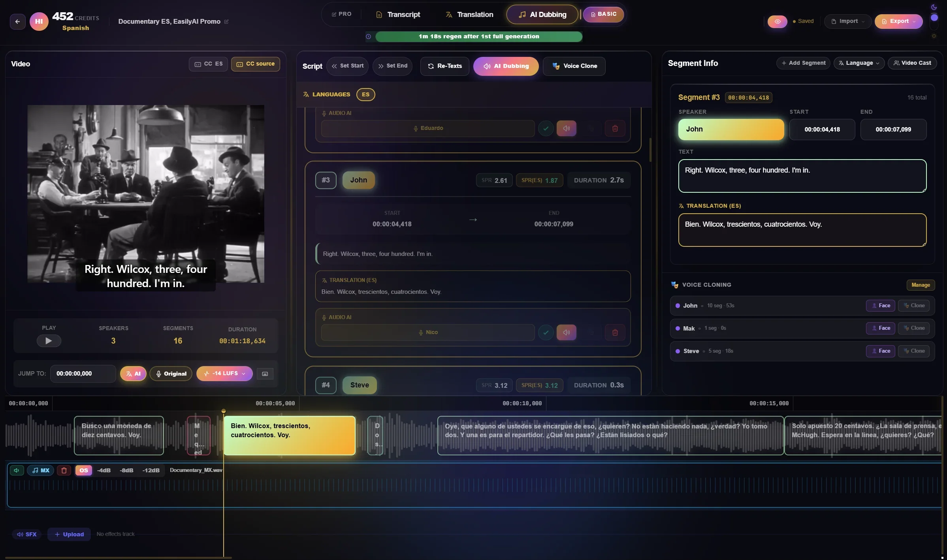Click the clock icon beside regen bar
947x560 pixels.
(368, 36)
